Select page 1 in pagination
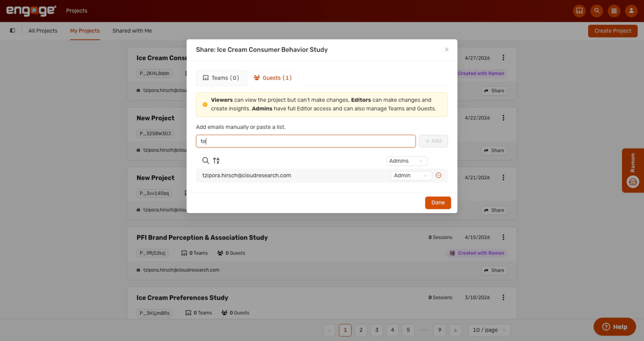The width and height of the screenshot is (644, 341). click(x=345, y=330)
